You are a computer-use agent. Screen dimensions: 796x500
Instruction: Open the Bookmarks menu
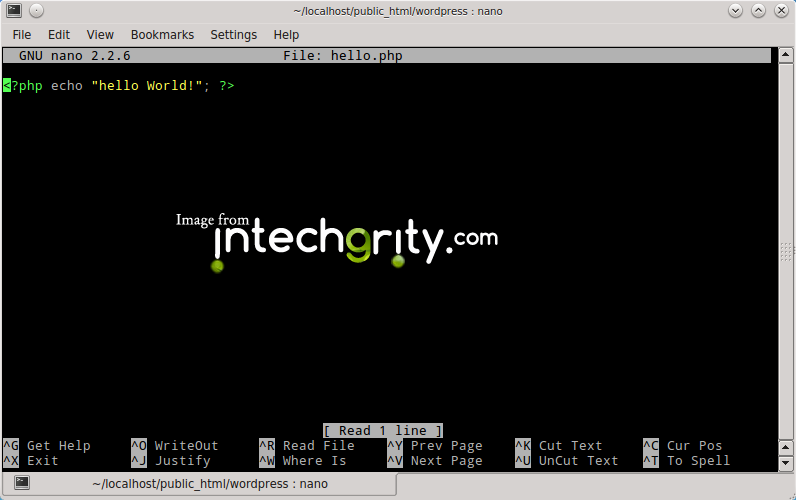(162, 35)
